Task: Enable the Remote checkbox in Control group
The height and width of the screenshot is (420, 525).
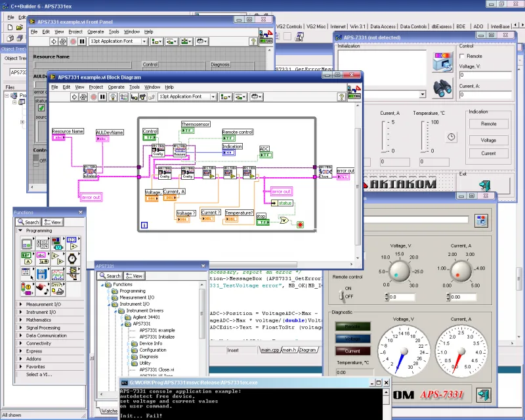Action: (x=462, y=56)
